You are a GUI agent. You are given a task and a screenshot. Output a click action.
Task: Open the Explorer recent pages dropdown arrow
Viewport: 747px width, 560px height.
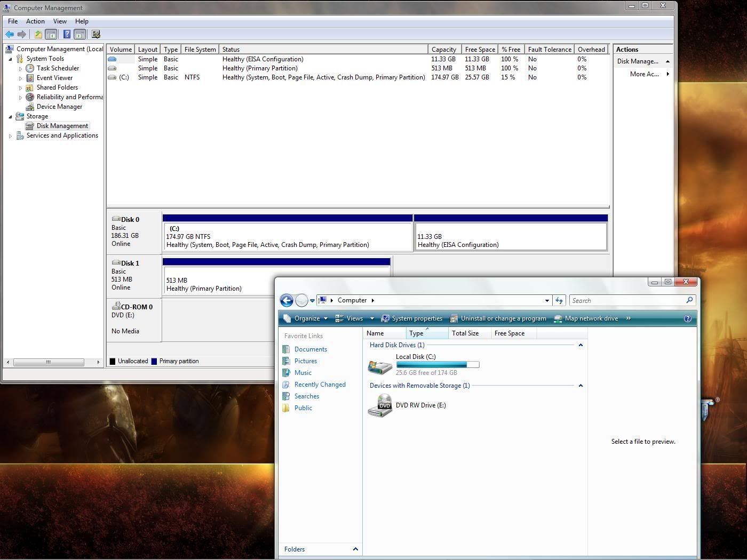point(312,301)
